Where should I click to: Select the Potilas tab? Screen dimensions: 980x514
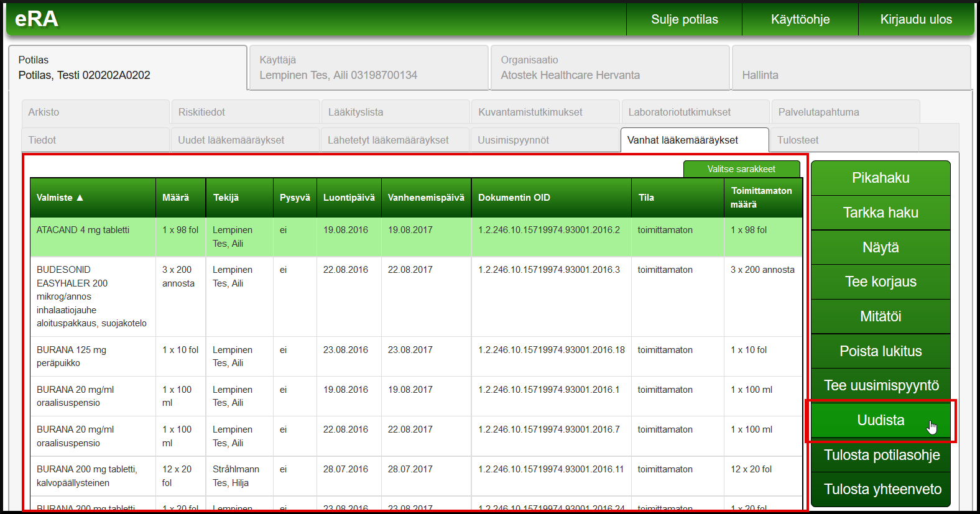pos(128,68)
